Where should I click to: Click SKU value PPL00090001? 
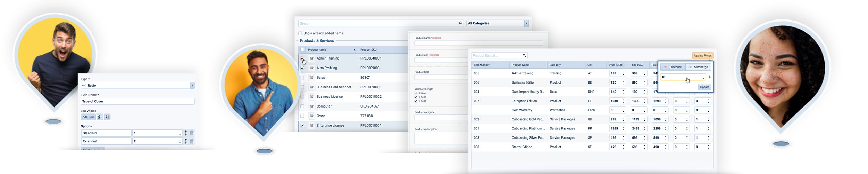(371, 87)
